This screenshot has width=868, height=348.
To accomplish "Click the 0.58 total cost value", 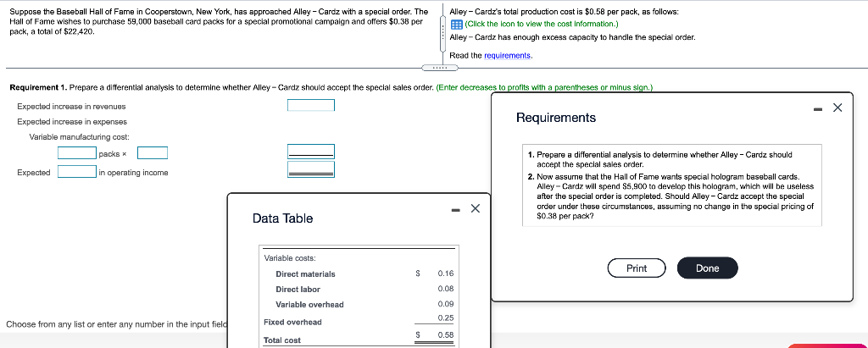I will click(445, 335).
